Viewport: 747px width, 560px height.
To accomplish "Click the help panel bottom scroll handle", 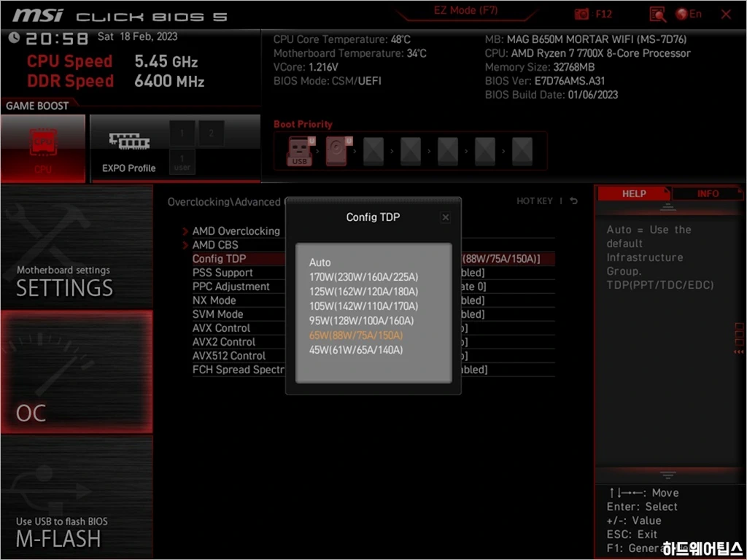I will [x=667, y=475].
